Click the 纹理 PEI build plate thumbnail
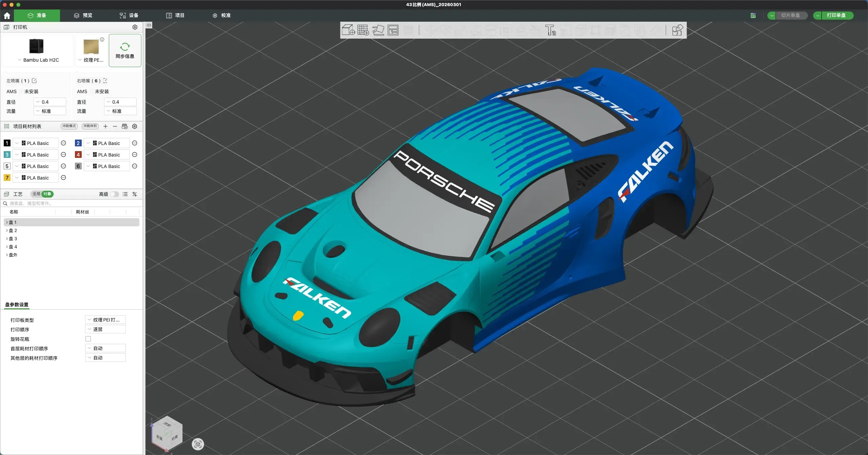 tap(91, 46)
